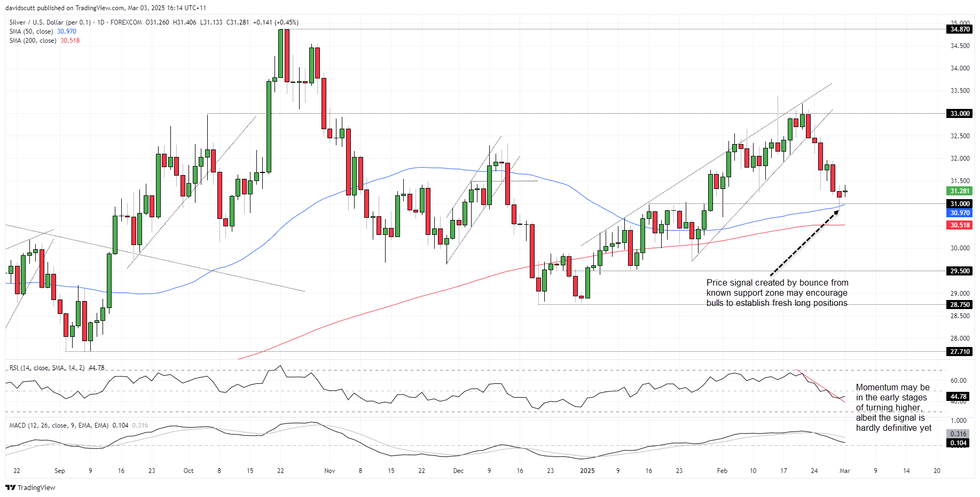Click the red 30.518 SMA value label
This screenshot has height=497, width=980.
coord(960,225)
